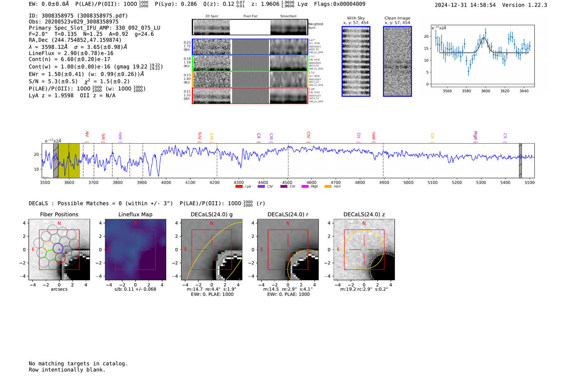
Task: Select the blue-bordered 2D Spec fiber row
Action: click(212, 47)
